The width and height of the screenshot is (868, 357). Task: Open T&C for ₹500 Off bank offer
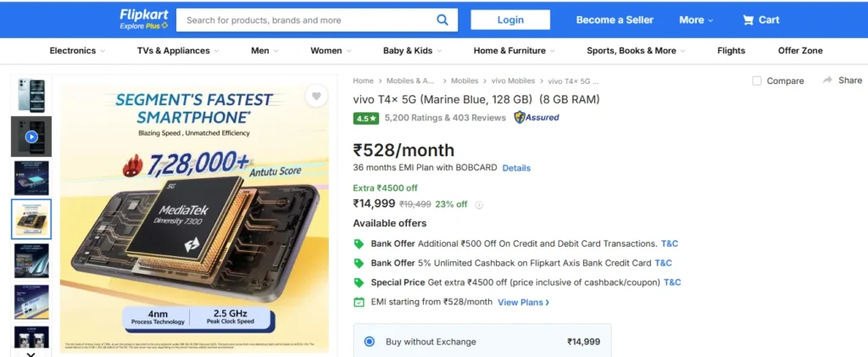coord(670,243)
